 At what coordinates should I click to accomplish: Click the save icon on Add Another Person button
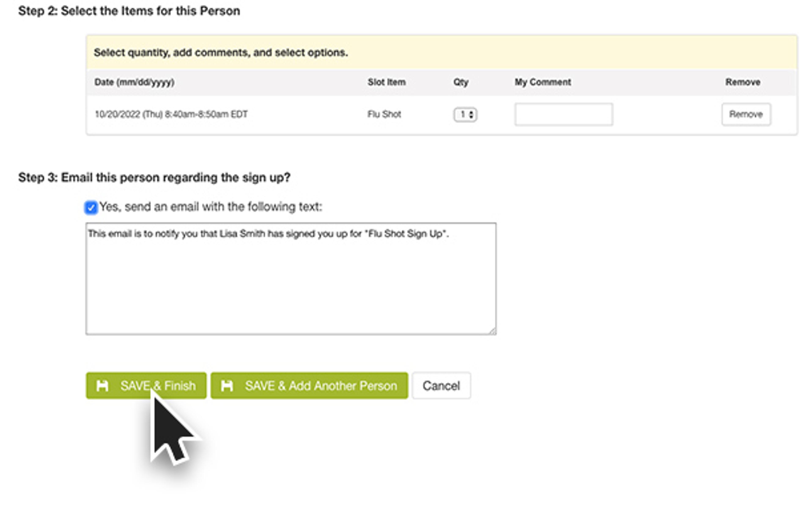tap(227, 386)
